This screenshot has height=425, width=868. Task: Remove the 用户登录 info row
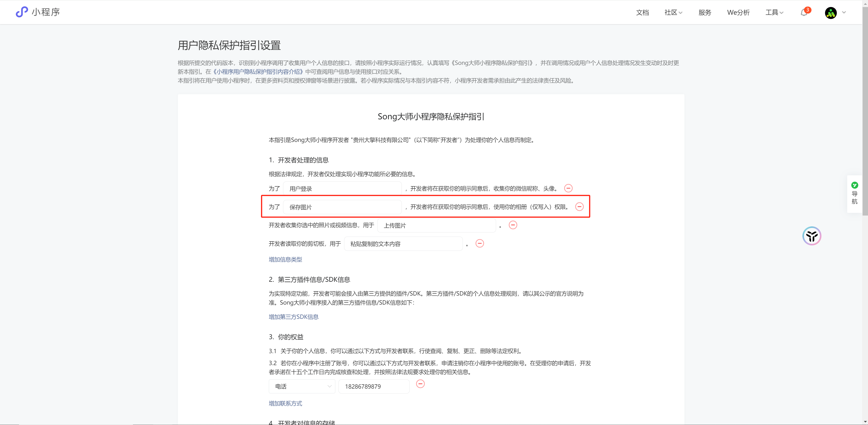coord(568,188)
